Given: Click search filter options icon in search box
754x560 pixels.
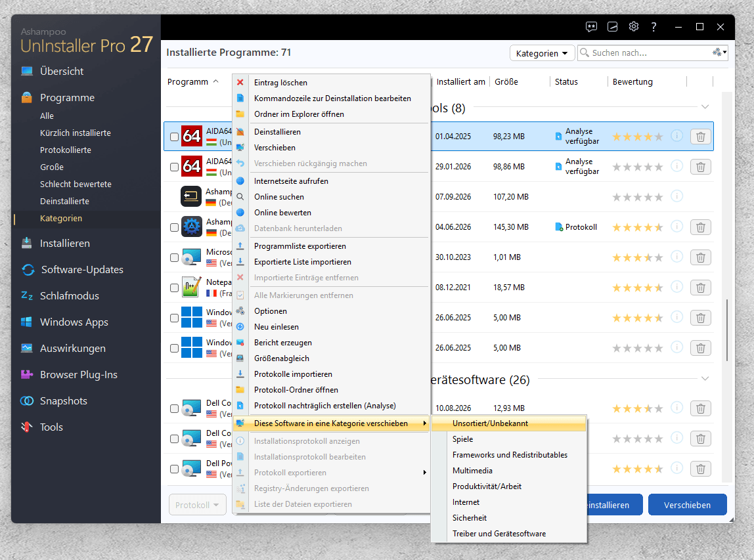Looking at the screenshot, I should [x=719, y=52].
